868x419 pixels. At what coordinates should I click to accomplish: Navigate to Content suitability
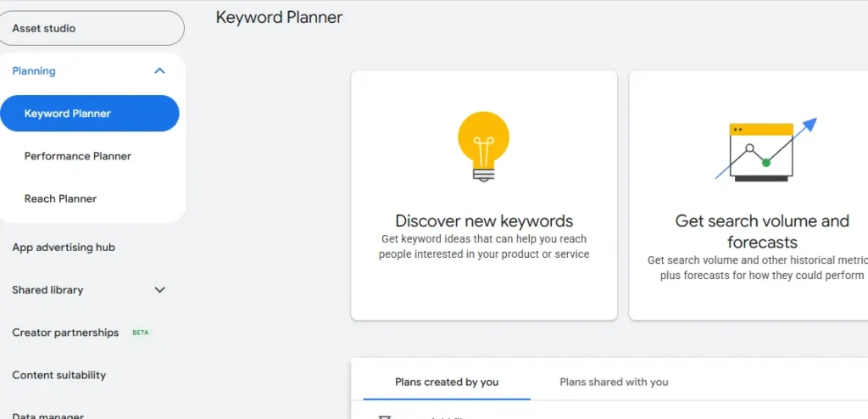pos(59,375)
